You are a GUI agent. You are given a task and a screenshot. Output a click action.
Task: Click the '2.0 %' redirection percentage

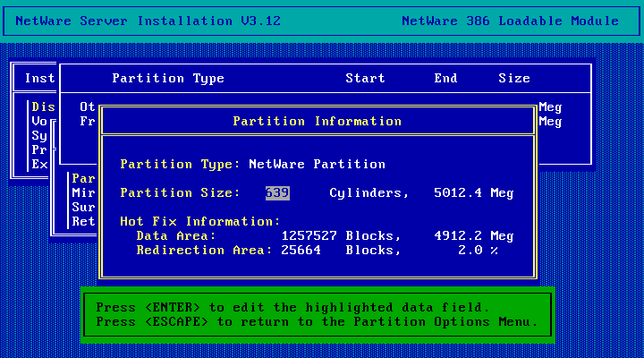click(x=478, y=251)
